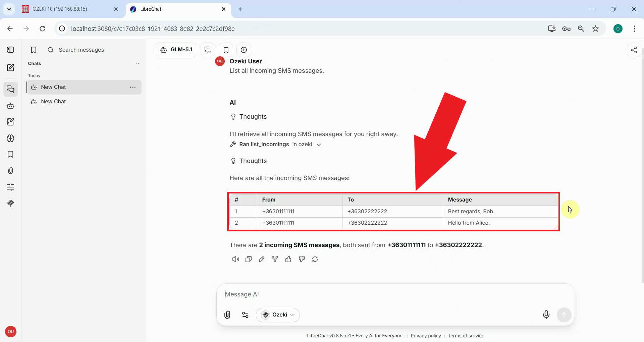Open the second New Chat conversation
644x342 pixels.
click(x=84, y=102)
